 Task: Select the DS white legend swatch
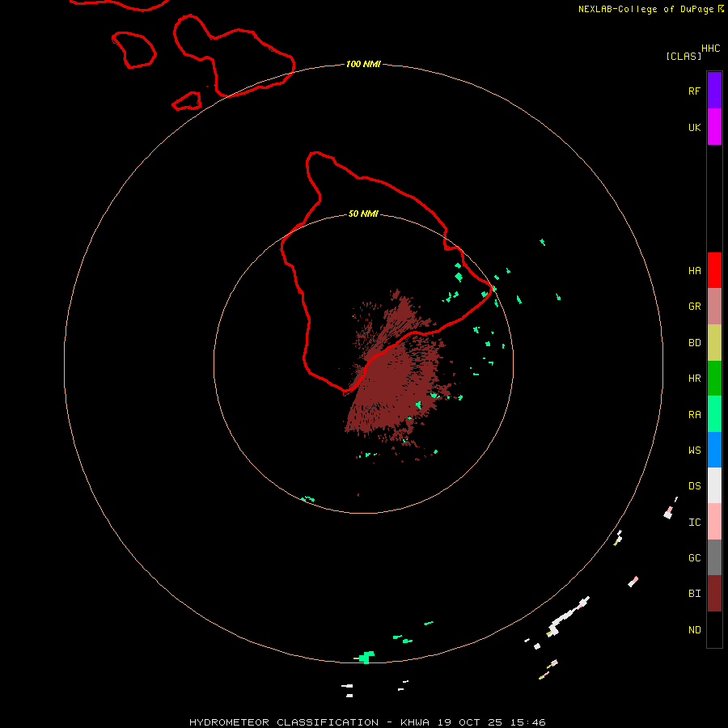(x=714, y=485)
